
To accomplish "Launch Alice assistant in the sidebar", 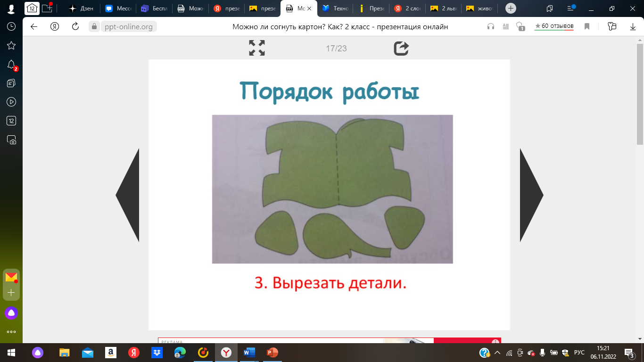I will click(11, 313).
